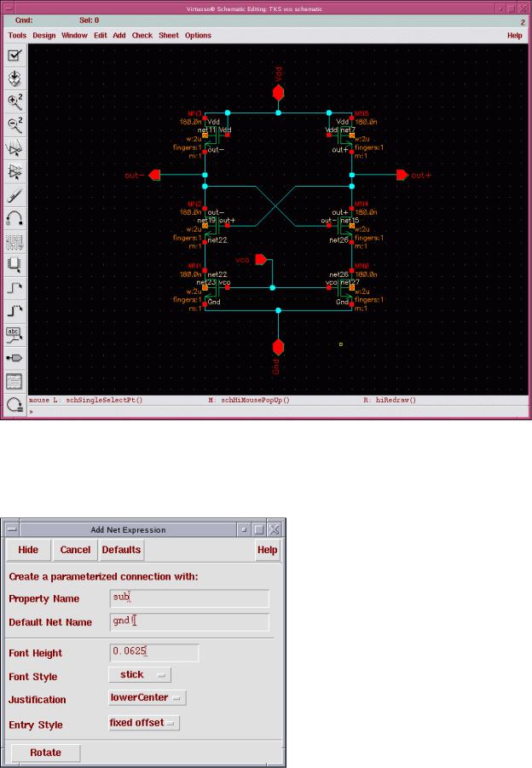Open the Design menu

(44, 35)
